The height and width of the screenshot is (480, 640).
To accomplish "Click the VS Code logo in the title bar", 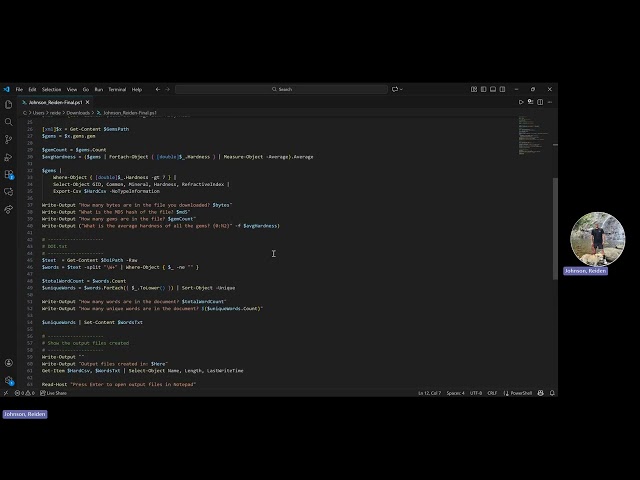I will click(x=6, y=89).
